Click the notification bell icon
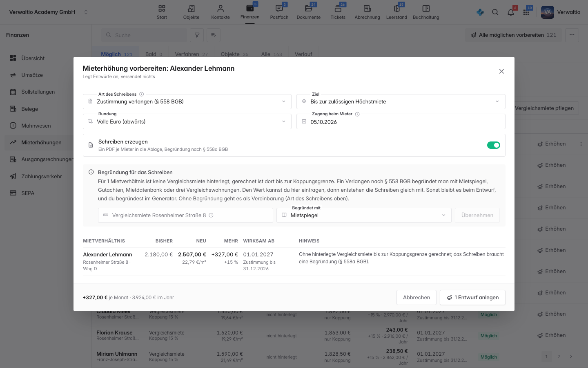The image size is (588, 368). tap(511, 12)
